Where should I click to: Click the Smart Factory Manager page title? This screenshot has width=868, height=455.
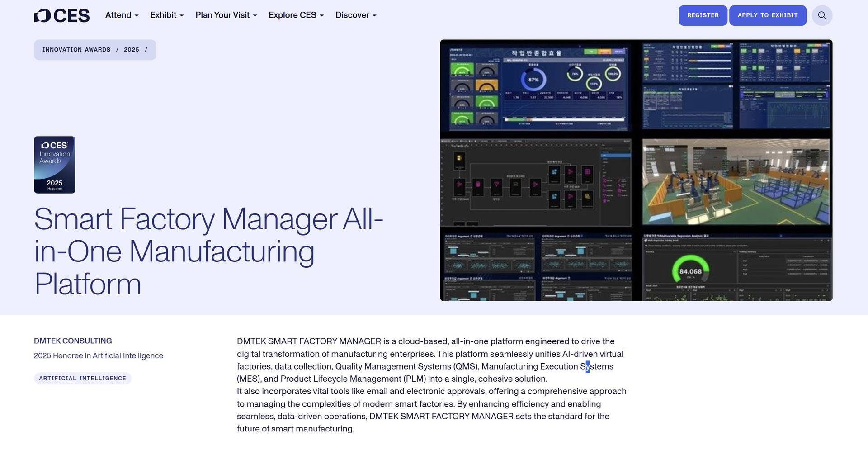point(208,251)
